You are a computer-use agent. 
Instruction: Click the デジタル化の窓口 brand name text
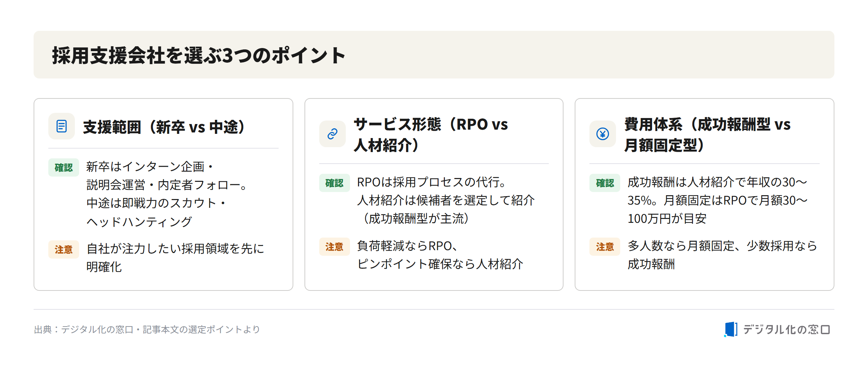tap(786, 329)
